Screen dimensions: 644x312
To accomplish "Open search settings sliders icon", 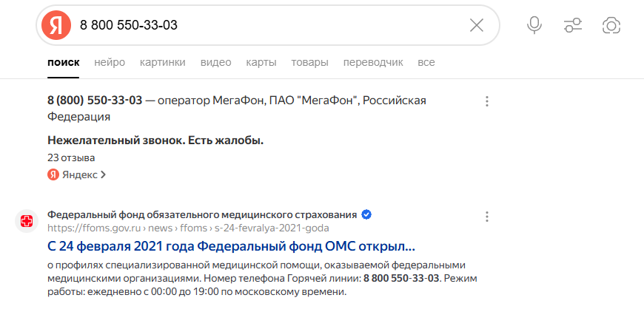I will (x=572, y=25).
